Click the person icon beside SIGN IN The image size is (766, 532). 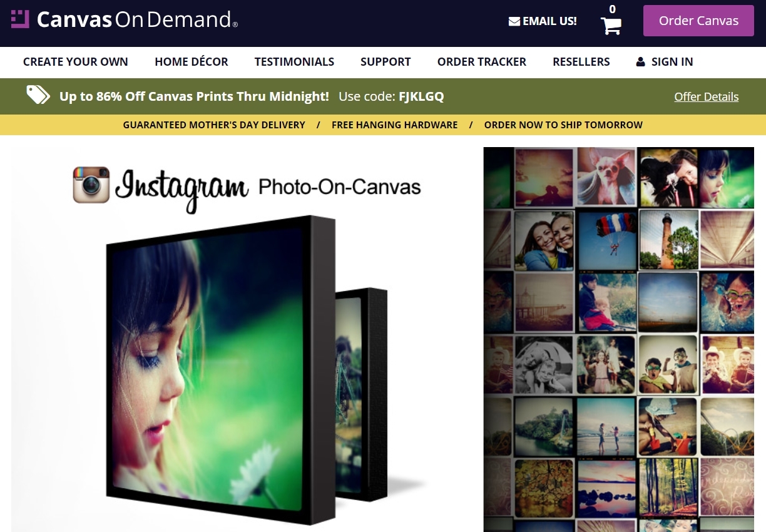pyautogui.click(x=640, y=61)
